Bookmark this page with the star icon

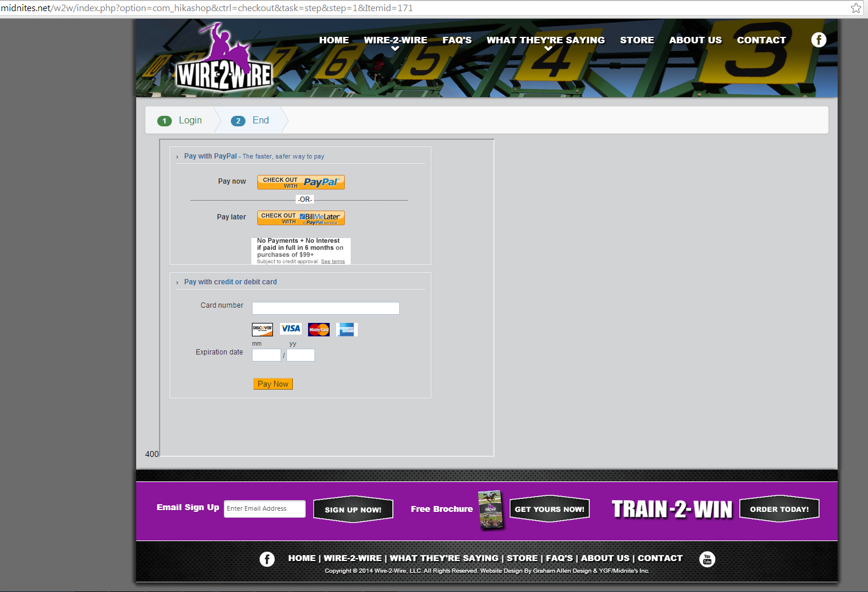click(856, 8)
